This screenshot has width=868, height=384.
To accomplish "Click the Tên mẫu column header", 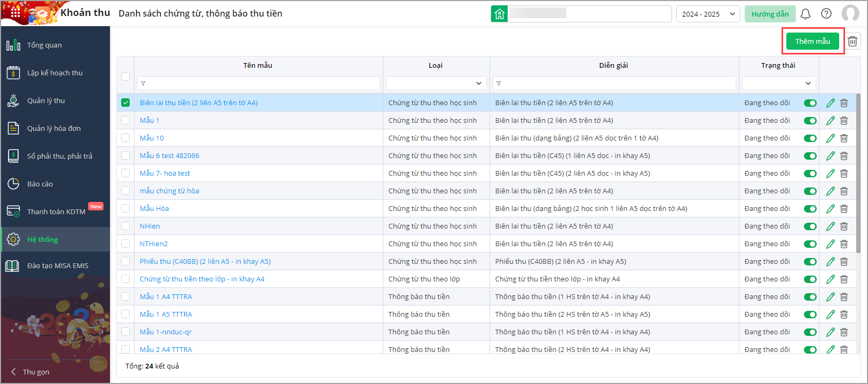I will coord(258,66).
